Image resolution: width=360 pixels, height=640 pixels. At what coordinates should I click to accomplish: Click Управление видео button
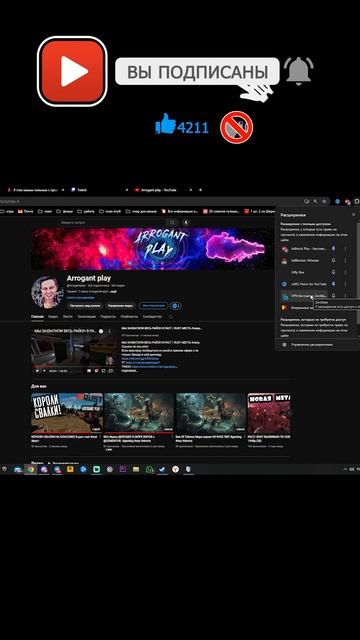[x=121, y=306]
